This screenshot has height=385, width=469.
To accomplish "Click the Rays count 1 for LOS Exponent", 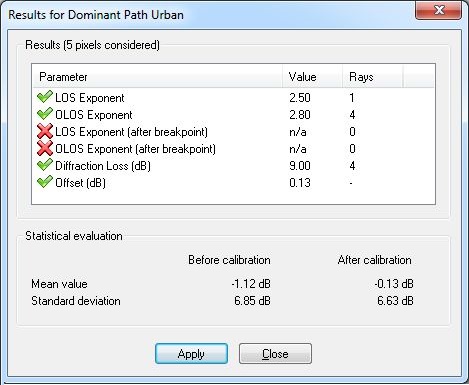I will (352, 98).
